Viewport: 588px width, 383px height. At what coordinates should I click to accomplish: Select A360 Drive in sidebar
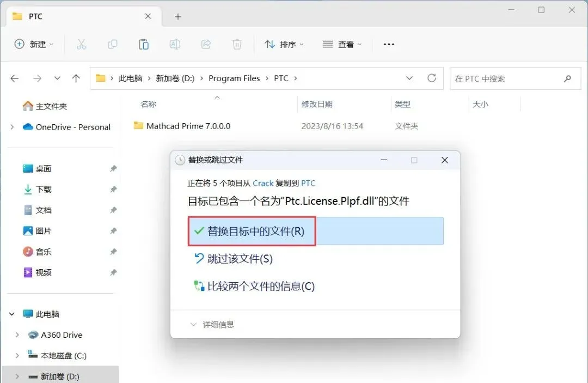point(56,335)
